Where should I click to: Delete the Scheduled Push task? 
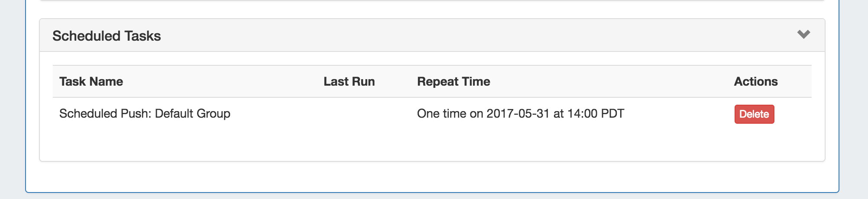coord(754,114)
